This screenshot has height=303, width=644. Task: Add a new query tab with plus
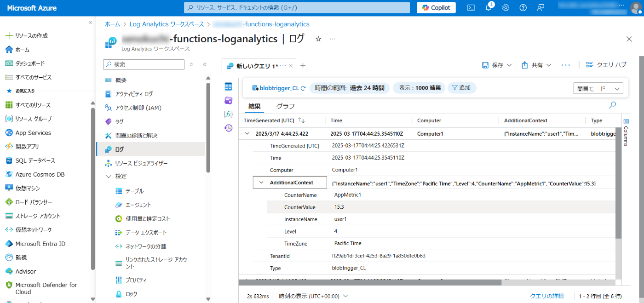pos(303,65)
